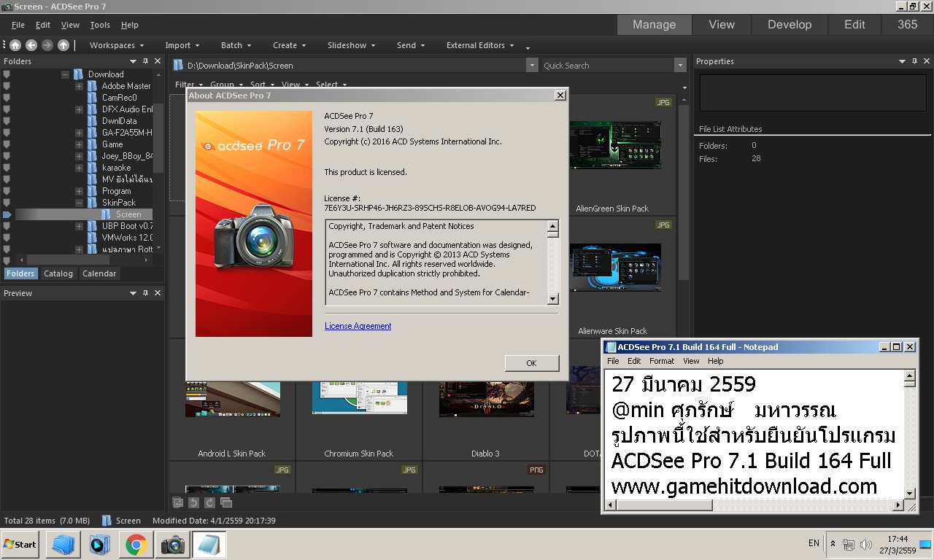Click the Back navigation arrow
The height and width of the screenshot is (560, 934).
[31, 45]
